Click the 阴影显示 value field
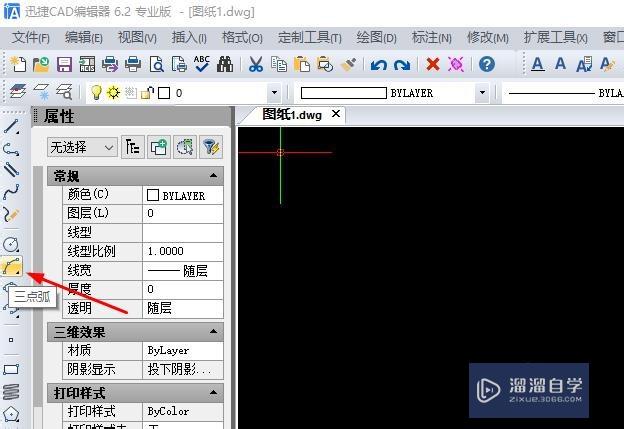Screen dimensions: 624x429 (x=183, y=370)
